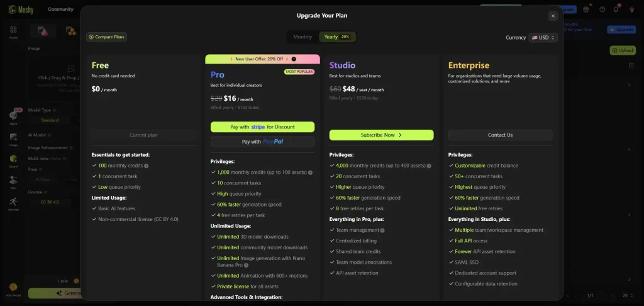Click the Enterprise plan title
This screenshot has width=644, height=306.
469,65
